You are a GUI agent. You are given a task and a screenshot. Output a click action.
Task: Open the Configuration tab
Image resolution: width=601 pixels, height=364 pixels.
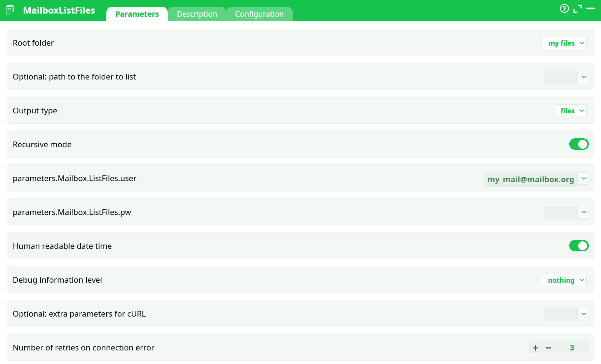pyautogui.click(x=259, y=14)
